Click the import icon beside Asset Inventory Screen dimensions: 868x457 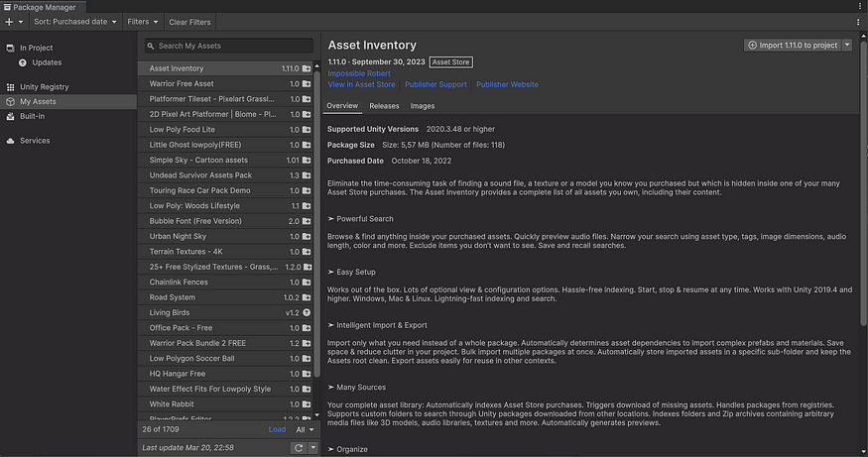[x=307, y=69]
